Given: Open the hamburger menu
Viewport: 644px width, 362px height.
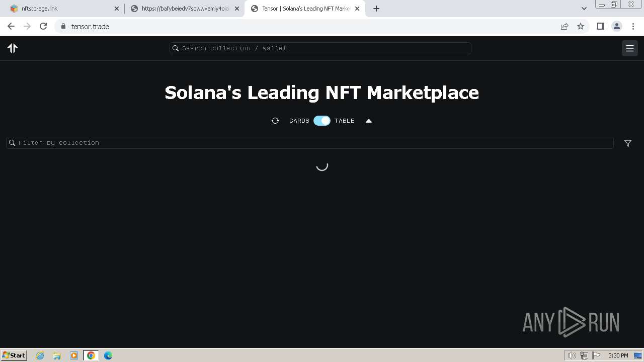Looking at the screenshot, I should point(630,48).
